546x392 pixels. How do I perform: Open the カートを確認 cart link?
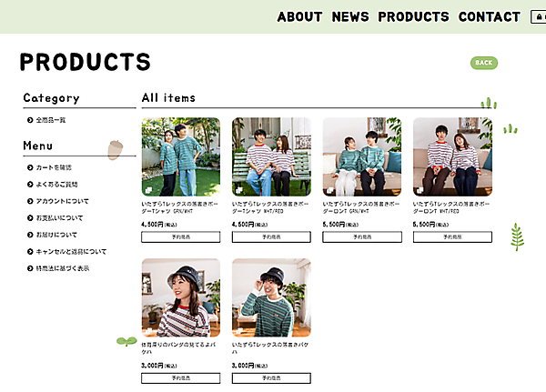(x=54, y=167)
